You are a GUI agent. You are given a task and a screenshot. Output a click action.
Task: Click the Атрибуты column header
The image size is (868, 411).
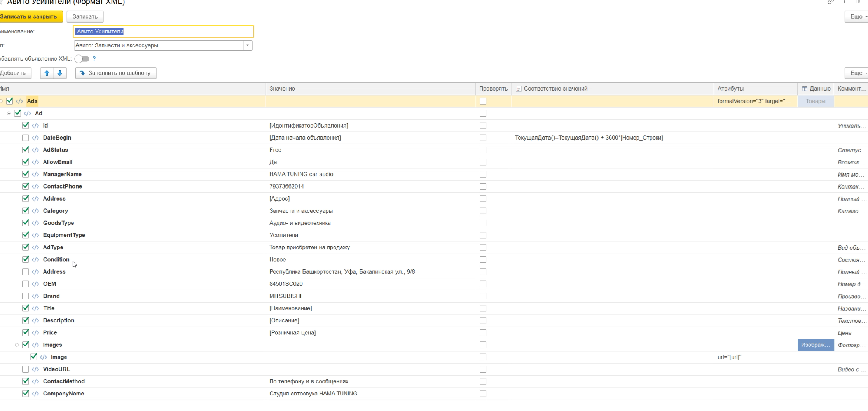(755, 89)
